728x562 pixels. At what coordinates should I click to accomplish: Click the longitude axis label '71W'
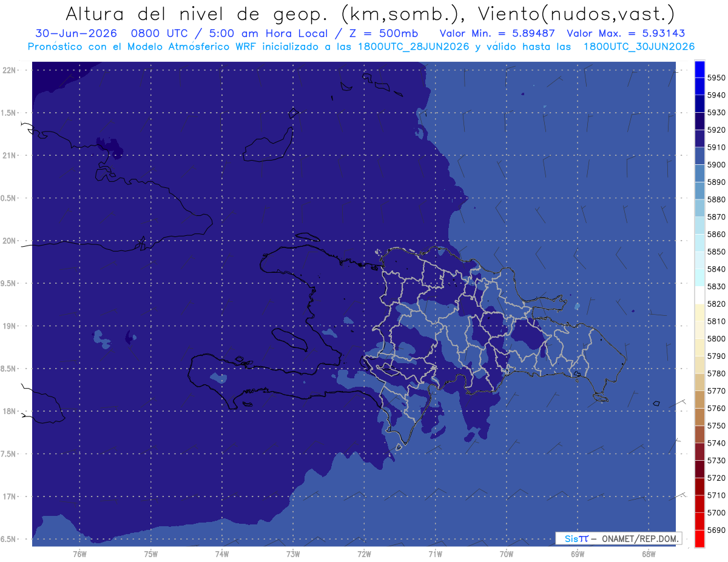pos(435,553)
